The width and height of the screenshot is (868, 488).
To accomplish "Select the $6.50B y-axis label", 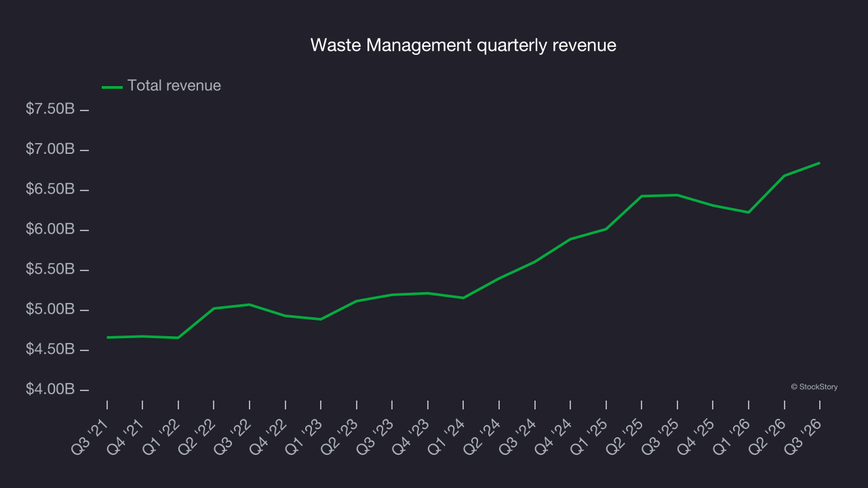I will tap(50, 189).
